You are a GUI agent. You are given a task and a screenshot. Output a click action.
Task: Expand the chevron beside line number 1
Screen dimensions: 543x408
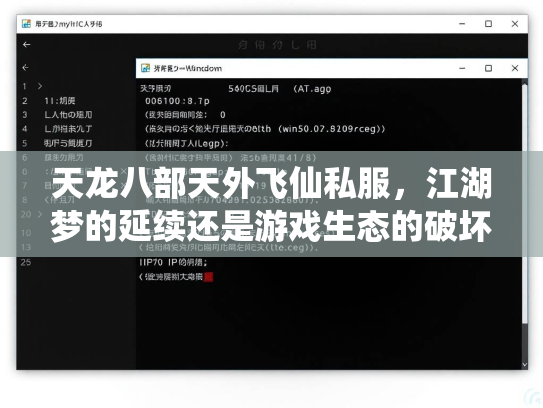(40, 86)
